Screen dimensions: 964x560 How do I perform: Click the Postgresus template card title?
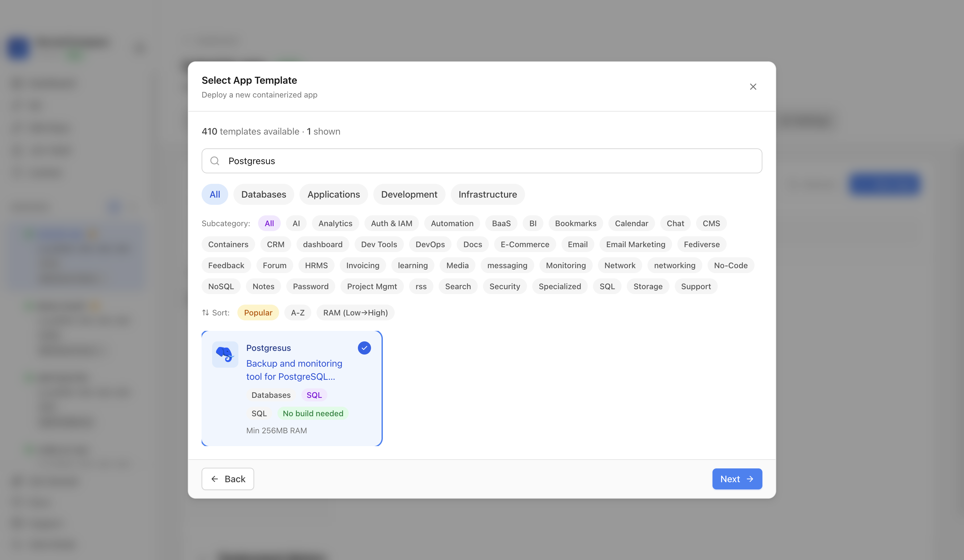269,348
